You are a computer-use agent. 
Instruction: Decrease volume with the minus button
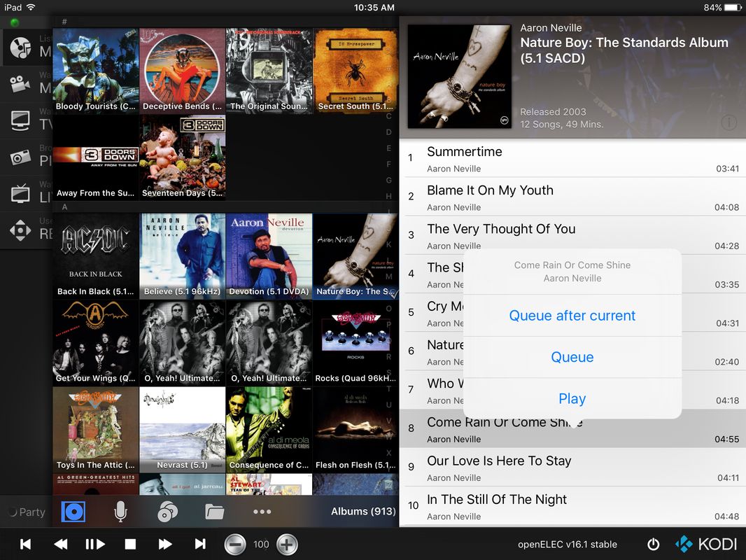(235, 544)
